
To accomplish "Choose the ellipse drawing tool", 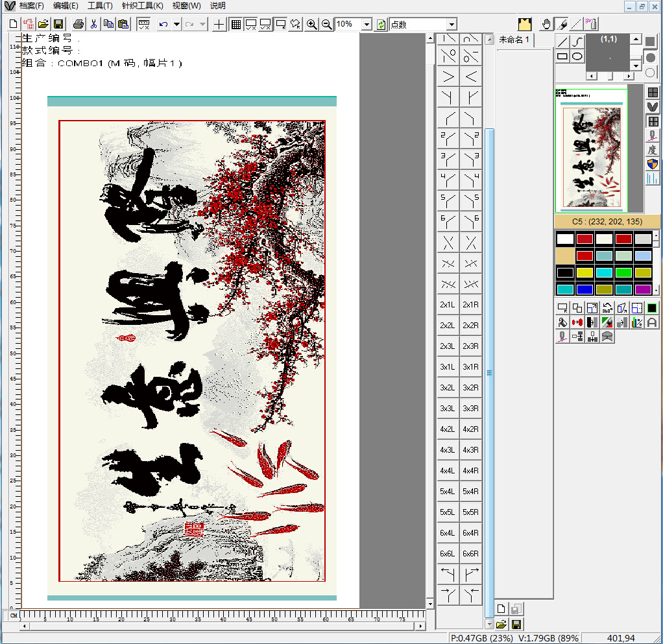I will [577, 56].
